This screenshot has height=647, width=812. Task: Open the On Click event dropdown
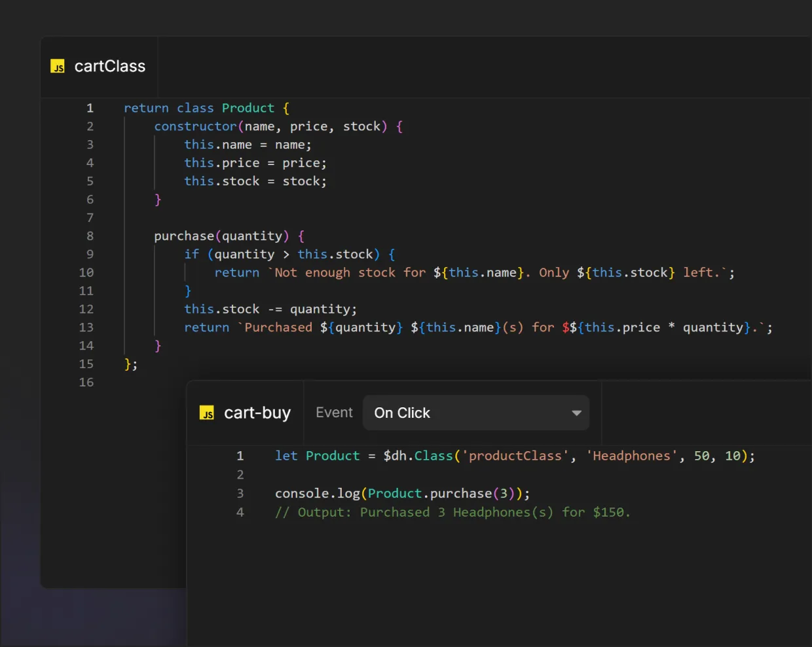476,413
